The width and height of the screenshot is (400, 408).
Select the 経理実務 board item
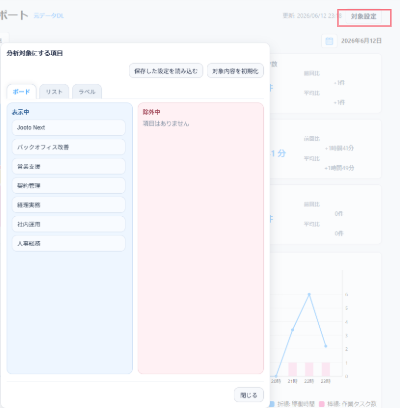coord(69,205)
